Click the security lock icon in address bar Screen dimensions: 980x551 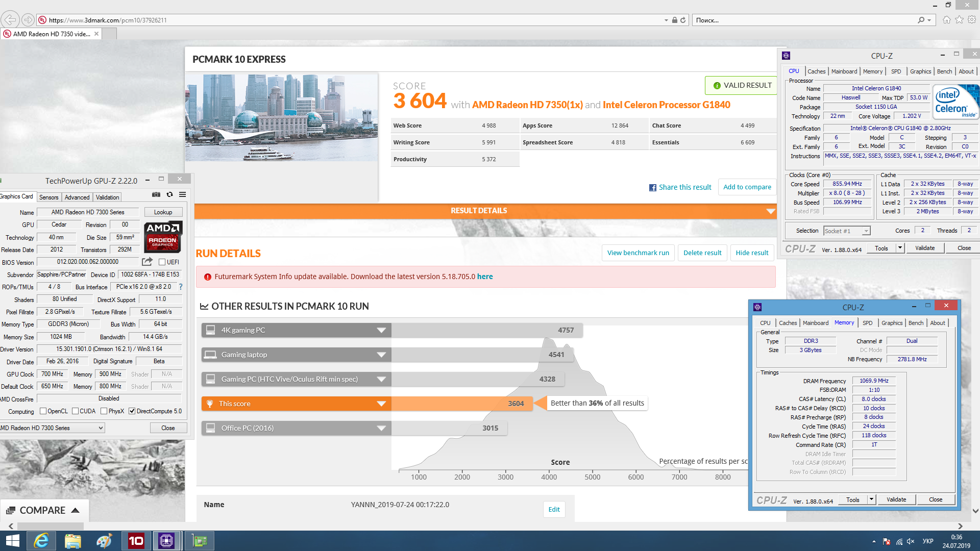[675, 20]
